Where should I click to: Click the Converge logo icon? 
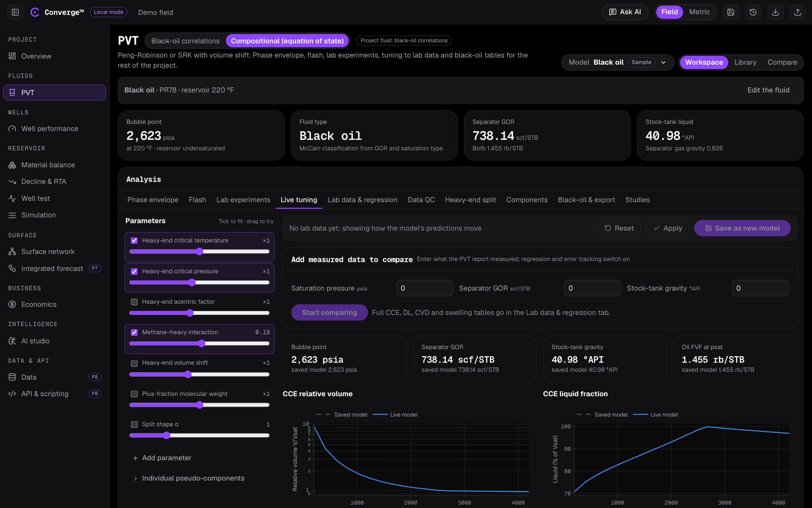(x=35, y=12)
